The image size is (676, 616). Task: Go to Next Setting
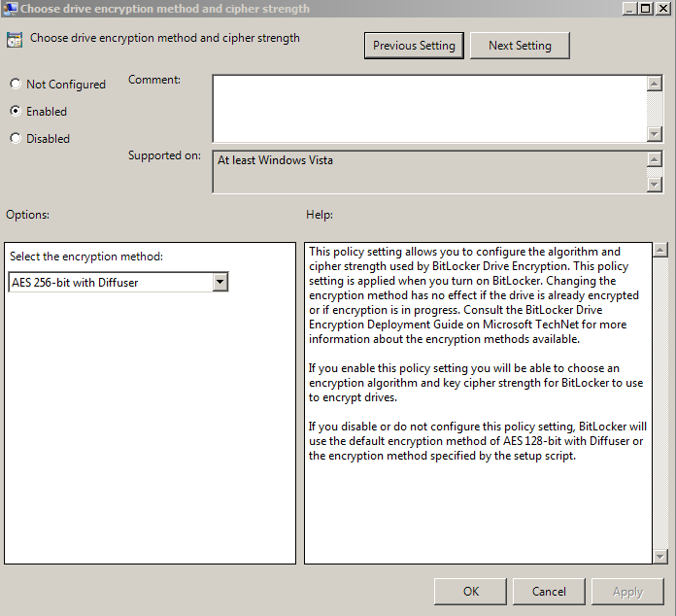click(520, 46)
